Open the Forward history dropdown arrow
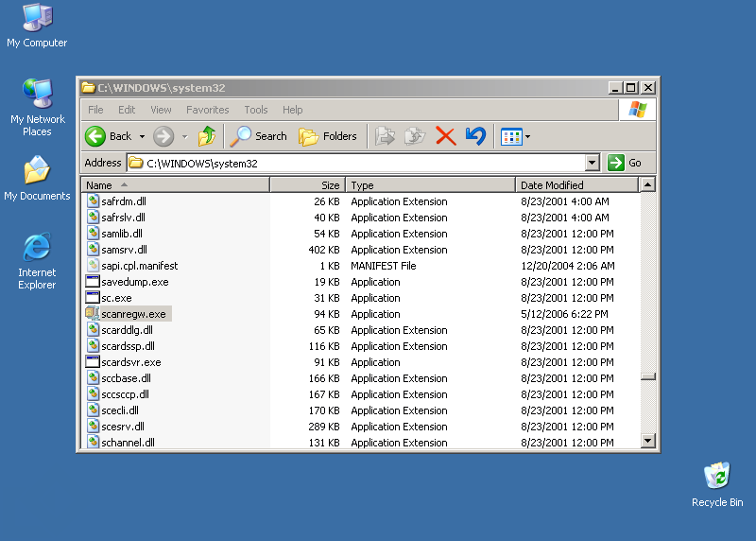Image resolution: width=756 pixels, height=541 pixels. 184,137
